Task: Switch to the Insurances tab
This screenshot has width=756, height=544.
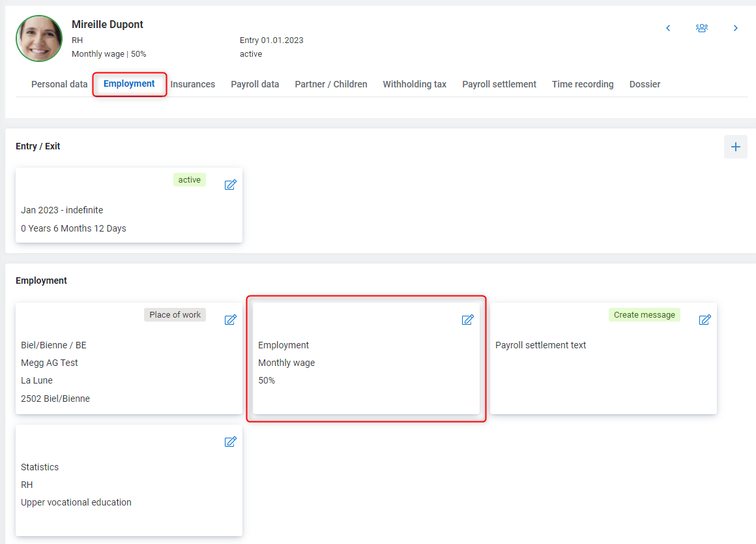Action: (x=192, y=84)
